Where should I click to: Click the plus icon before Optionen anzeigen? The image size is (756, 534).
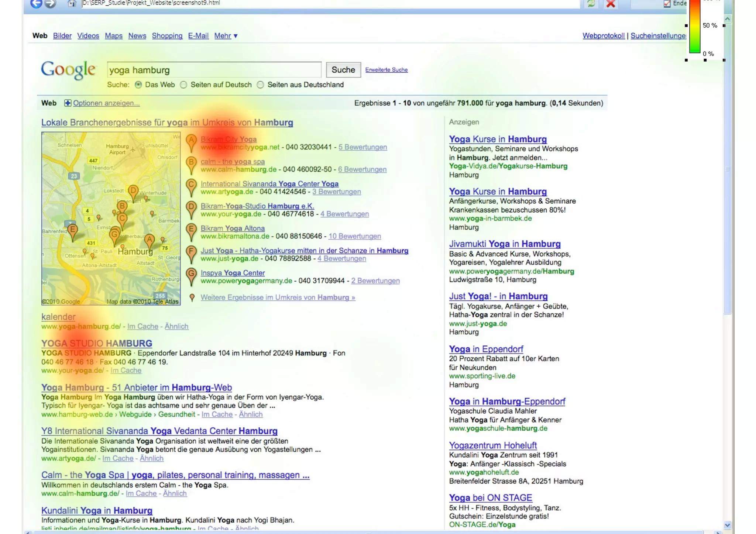pos(68,103)
